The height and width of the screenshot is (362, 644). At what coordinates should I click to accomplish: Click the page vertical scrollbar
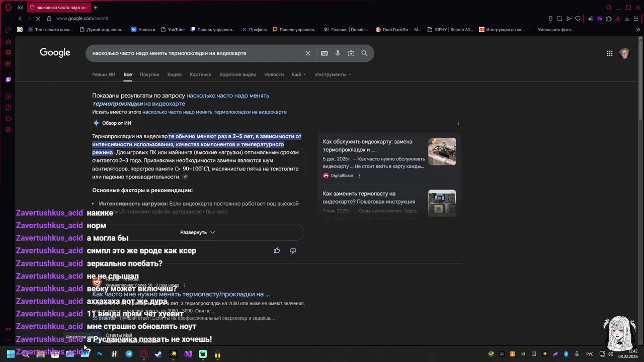641,80
